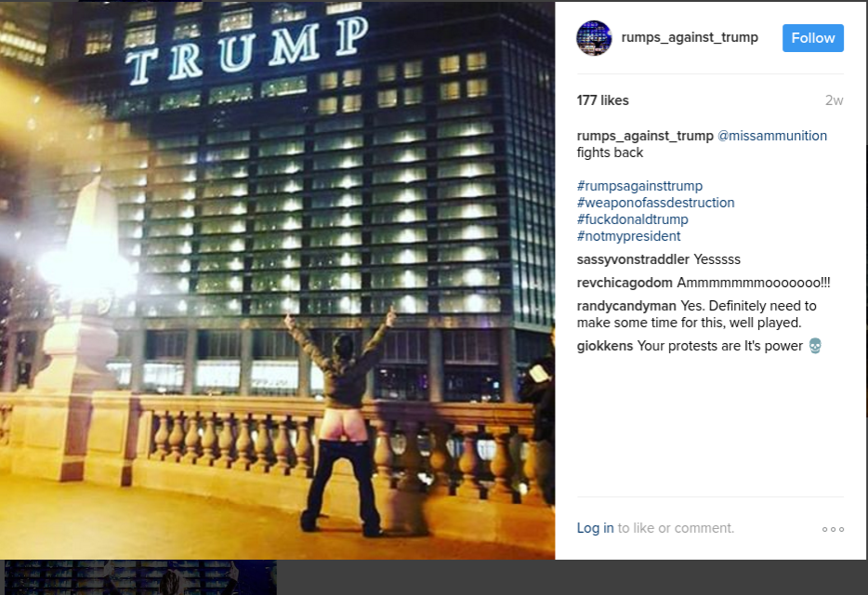
Task: View the 177 likes list
Action: (x=602, y=100)
